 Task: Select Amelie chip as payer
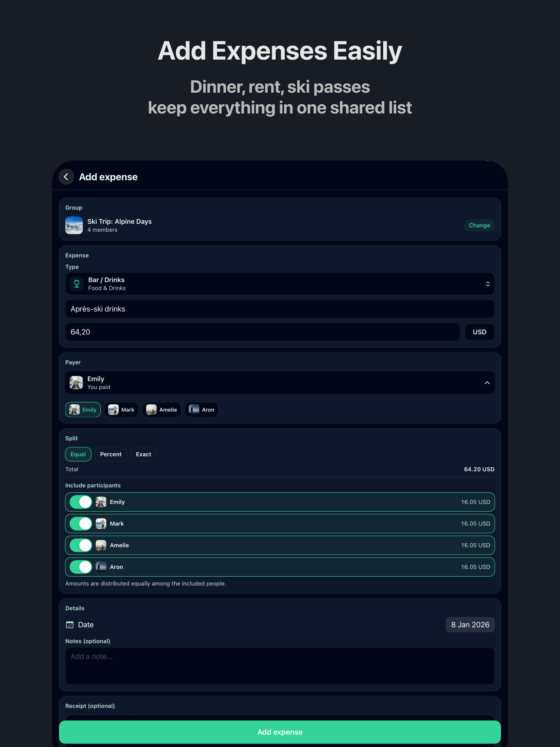click(161, 410)
